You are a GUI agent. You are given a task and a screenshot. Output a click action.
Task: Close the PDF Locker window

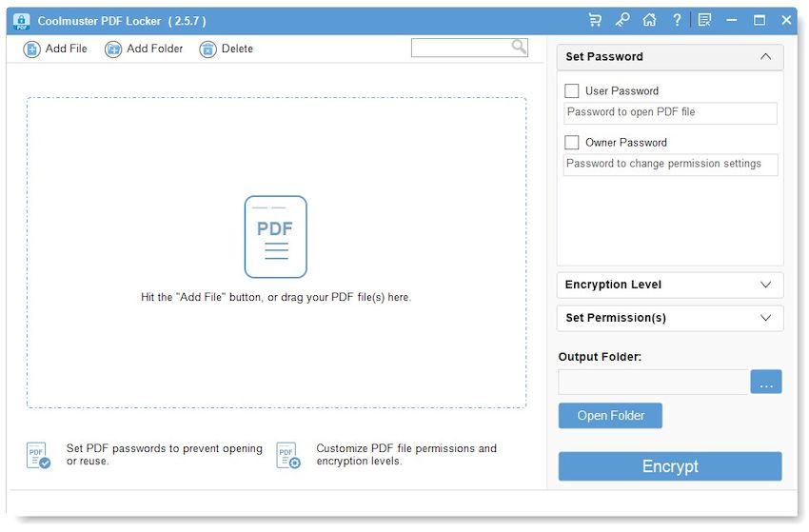[x=786, y=20]
